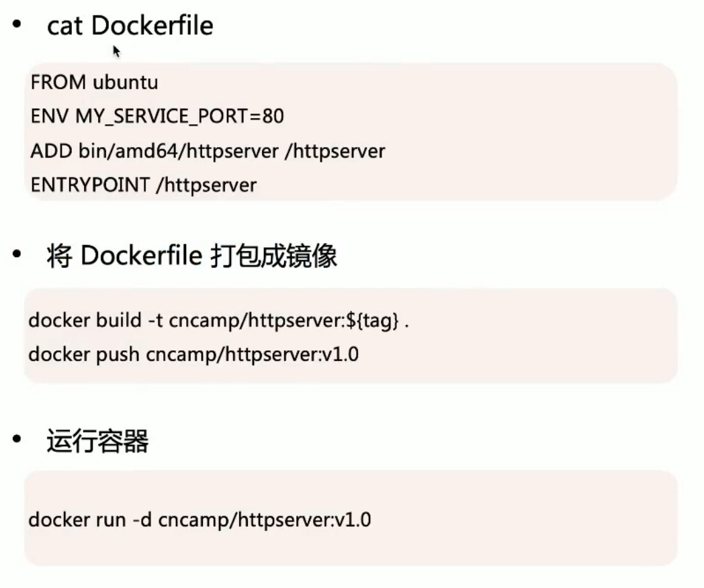Click "cncamp/httpserver:v1.0" in the run command
The image size is (704, 588).
[265, 520]
